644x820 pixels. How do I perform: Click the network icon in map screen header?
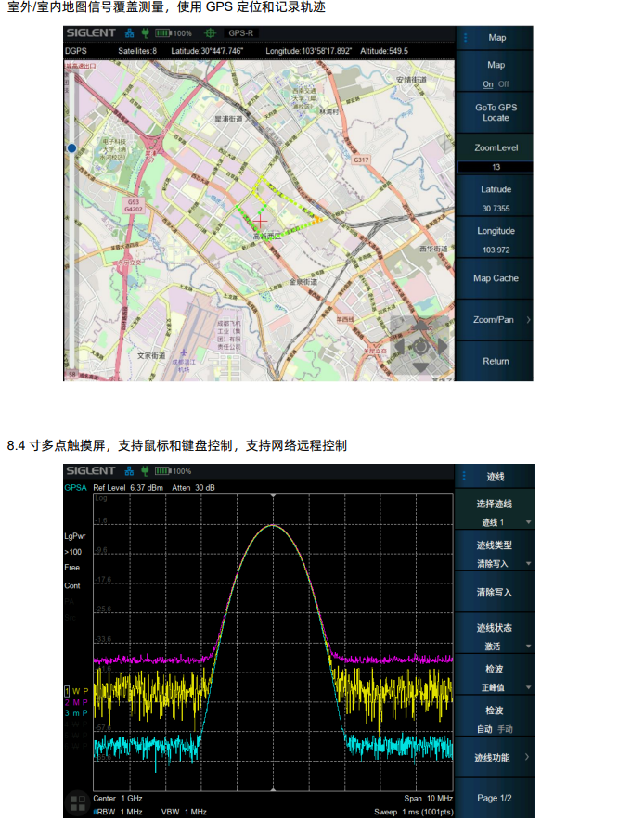[129, 32]
